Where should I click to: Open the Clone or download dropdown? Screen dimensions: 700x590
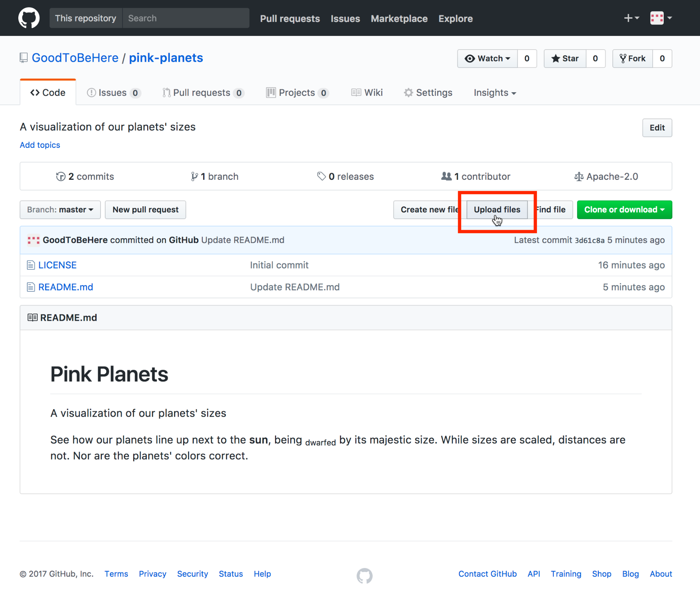tap(624, 210)
